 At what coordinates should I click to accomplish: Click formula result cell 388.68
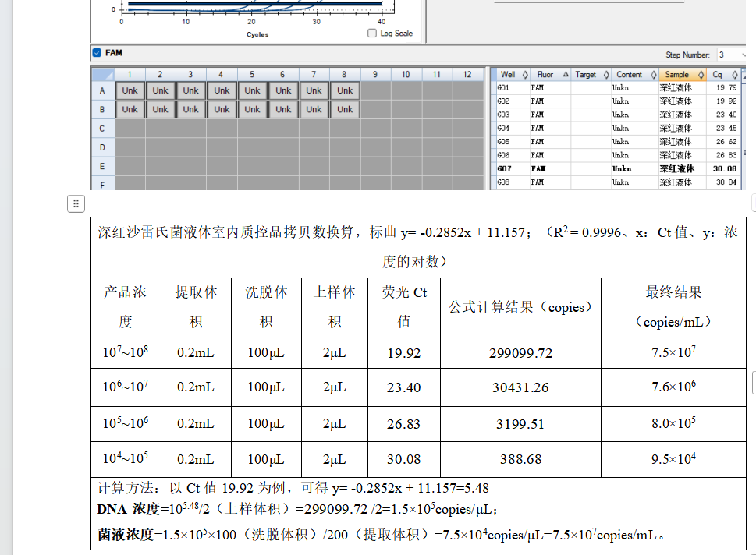click(520, 459)
